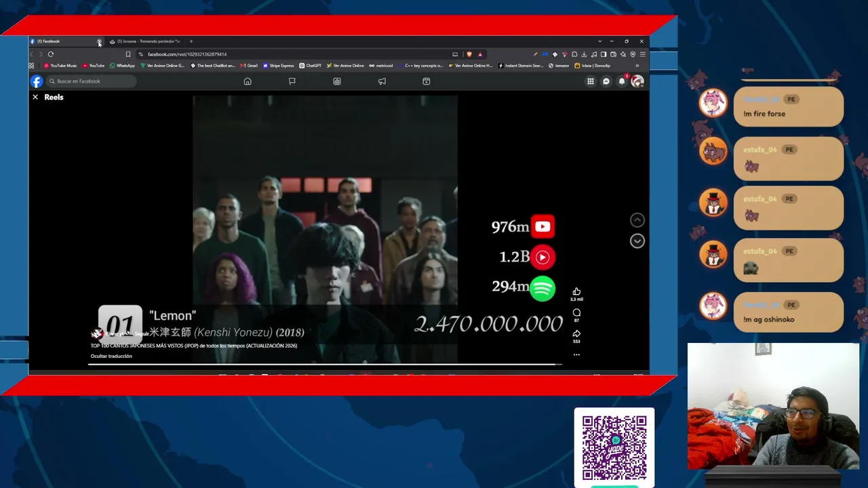Open Facebook Home via house icon
This screenshot has height=488, width=868.
248,81
